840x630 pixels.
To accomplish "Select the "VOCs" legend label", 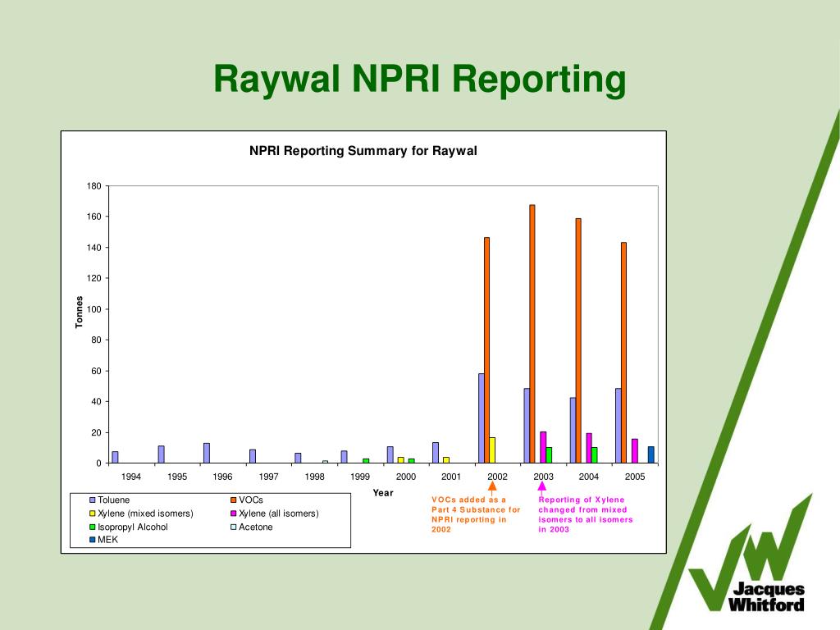I will (251, 500).
